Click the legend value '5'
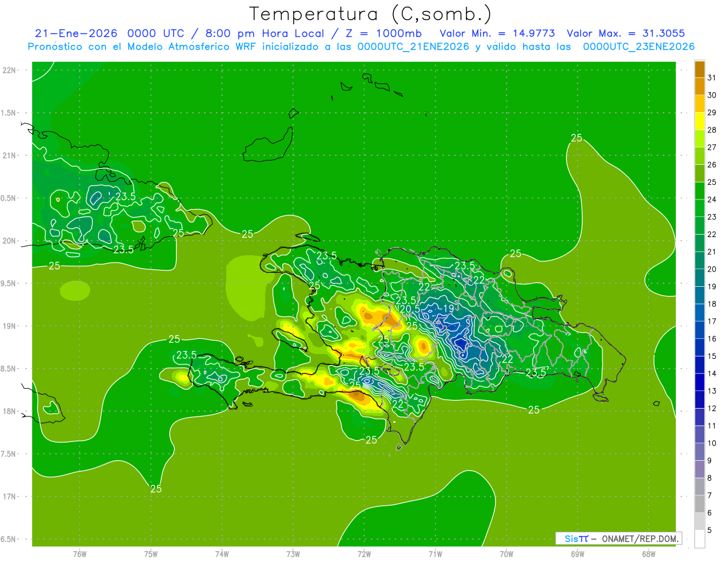This screenshot has width=728, height=562. 709,530
